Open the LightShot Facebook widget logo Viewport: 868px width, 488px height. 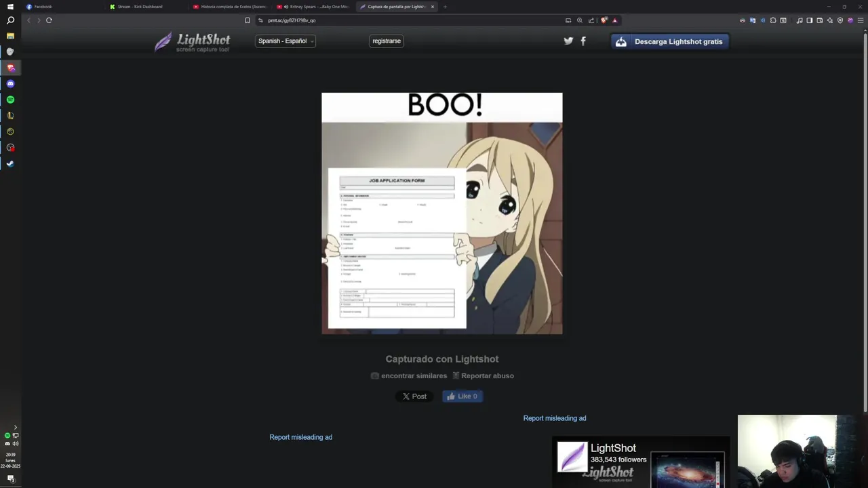pyautogui.click(x=572, y=456)
